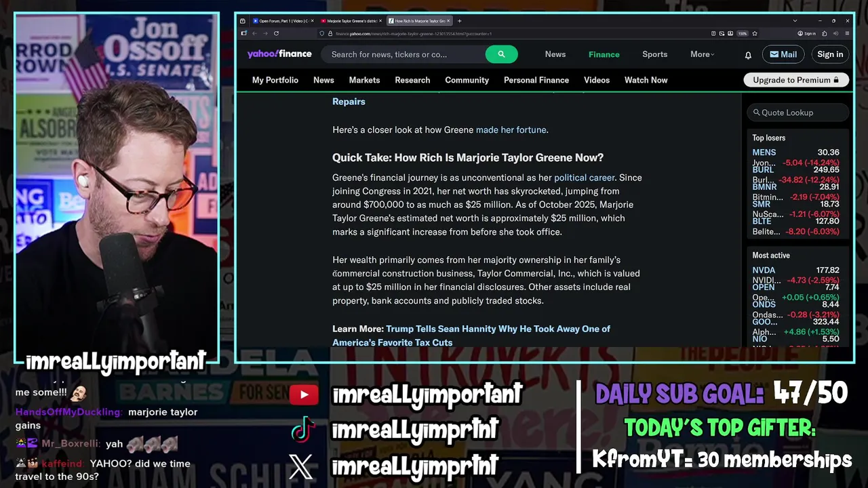Click the site security shield icon
Image resolution: width=868 pixels, height=488 pixels.
tap(321, 33)
